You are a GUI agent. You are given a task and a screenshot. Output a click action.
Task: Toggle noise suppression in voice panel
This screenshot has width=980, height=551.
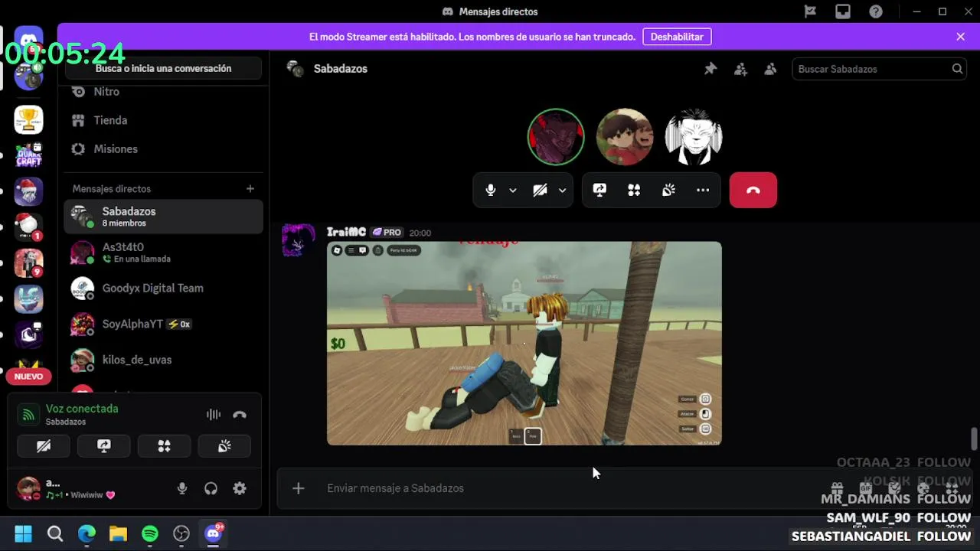point(214,415)
